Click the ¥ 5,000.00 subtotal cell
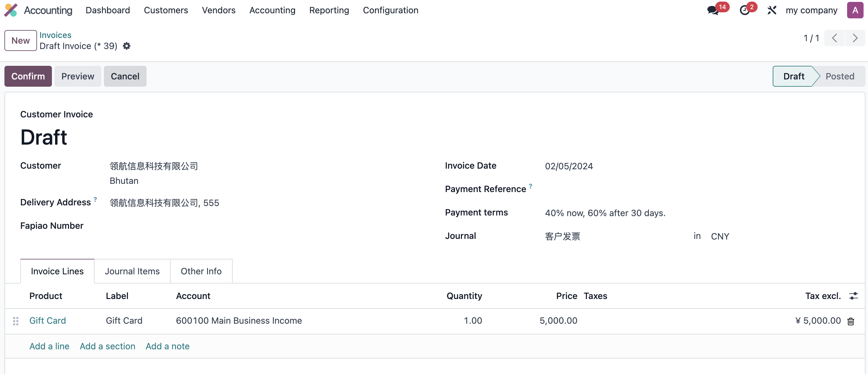868x374 pixels. [818, 321]
